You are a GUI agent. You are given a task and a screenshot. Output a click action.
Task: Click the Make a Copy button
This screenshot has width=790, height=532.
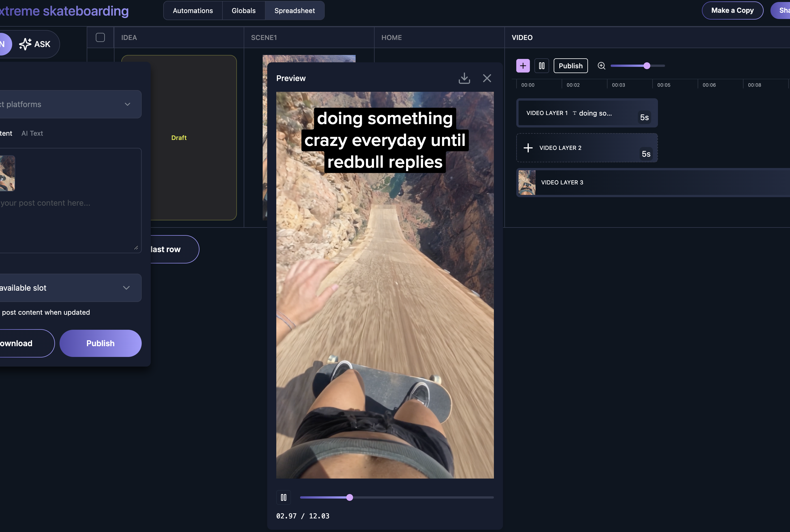pos(732,10)
